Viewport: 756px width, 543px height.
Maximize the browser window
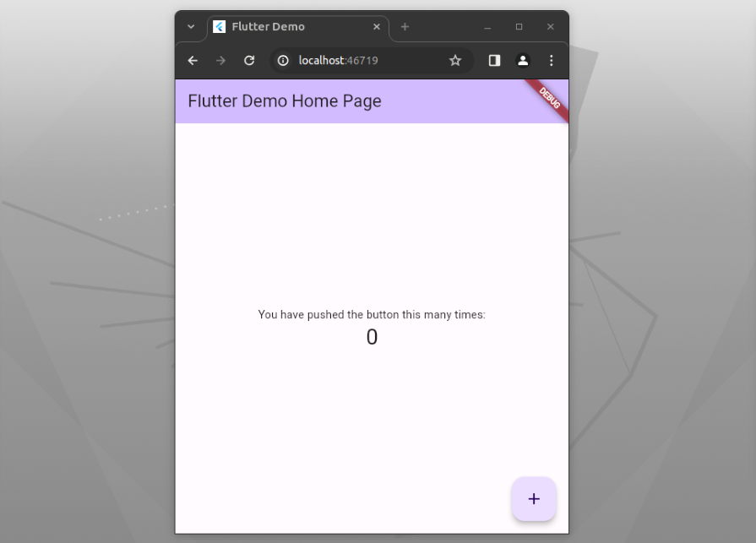(519, 27)
